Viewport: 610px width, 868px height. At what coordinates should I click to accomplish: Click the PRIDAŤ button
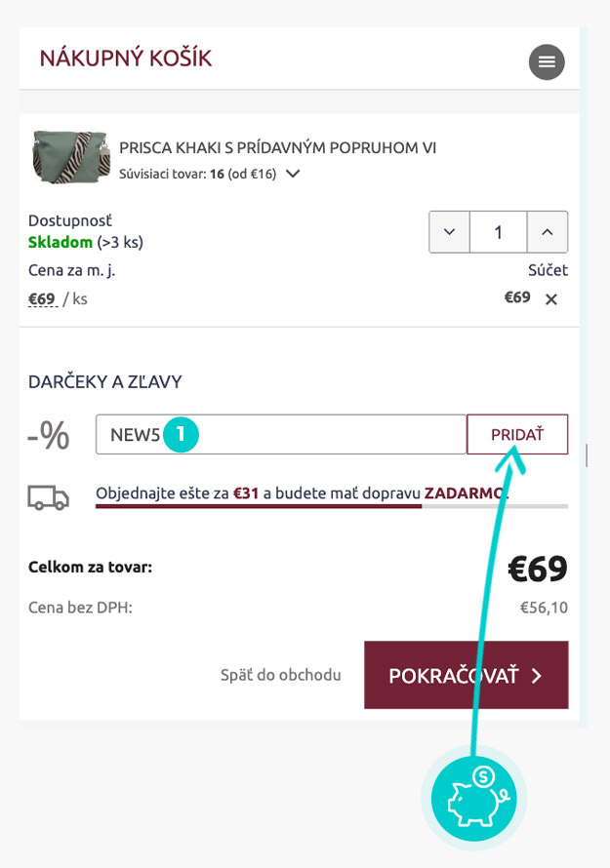pyautogui.click(x=517, y=435)
